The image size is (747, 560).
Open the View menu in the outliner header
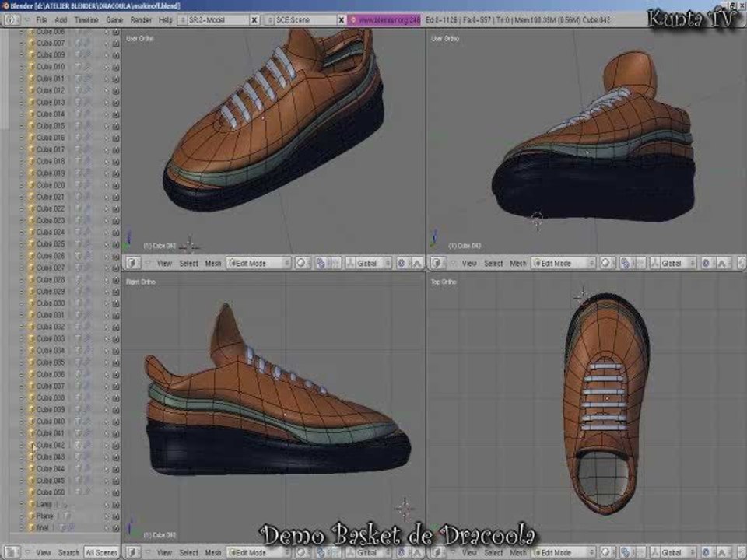click(x=43, y=553)
